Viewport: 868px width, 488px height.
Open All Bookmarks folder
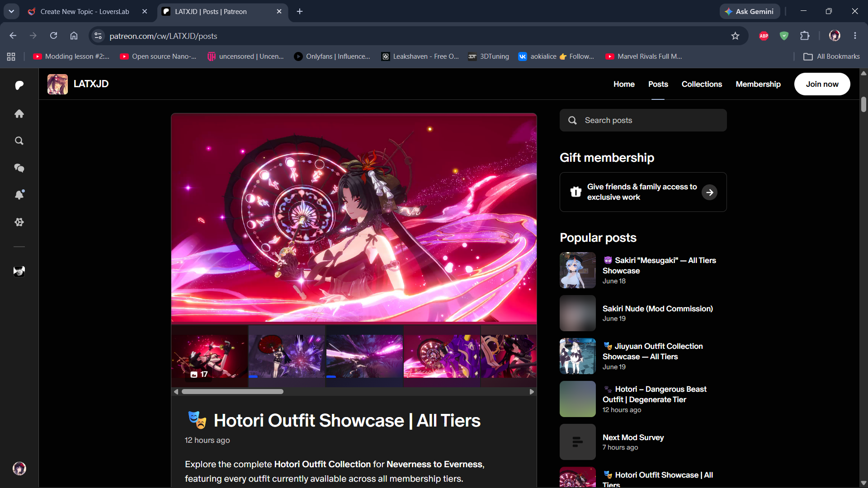831,56
